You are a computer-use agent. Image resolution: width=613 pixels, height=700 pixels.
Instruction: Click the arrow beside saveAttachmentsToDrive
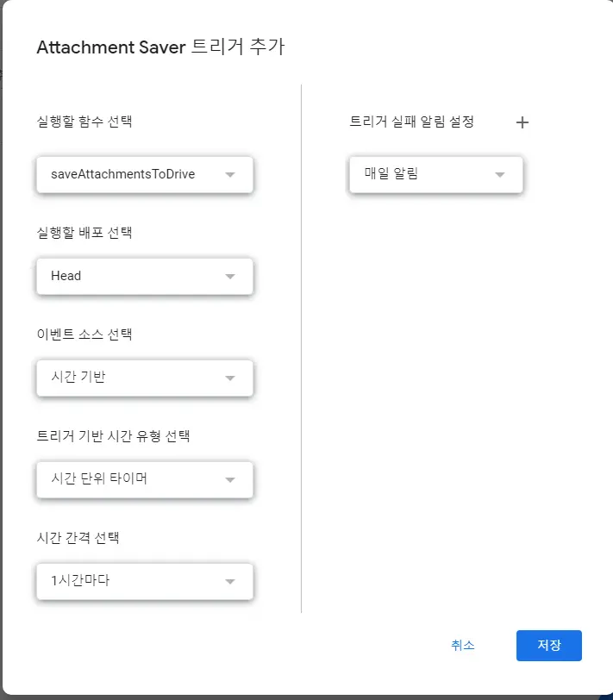[x=229, y=175]
